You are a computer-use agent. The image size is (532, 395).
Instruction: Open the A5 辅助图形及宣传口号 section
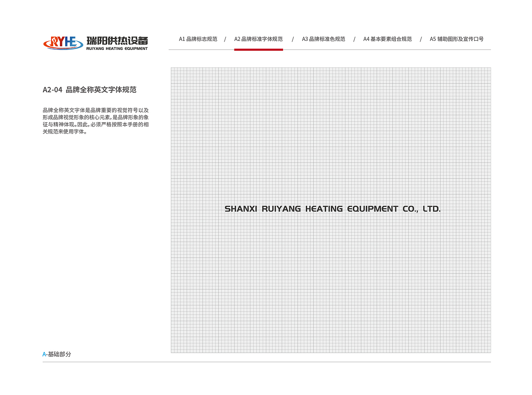[456, 39]
